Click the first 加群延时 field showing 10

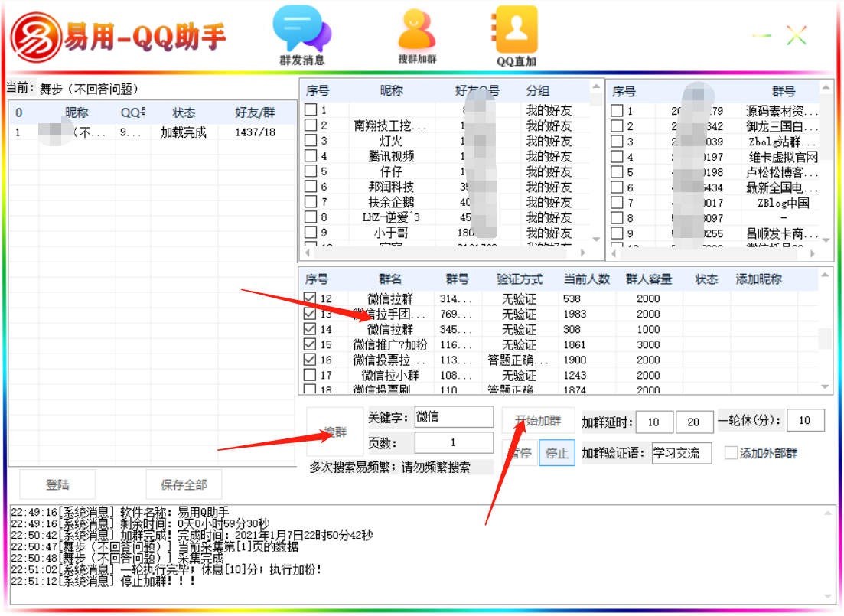[x=654, y=422]
